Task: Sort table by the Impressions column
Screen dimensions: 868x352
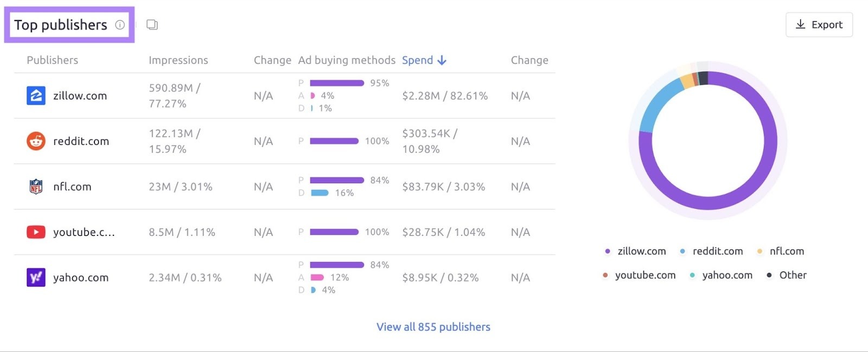Action: pos(178,60)
